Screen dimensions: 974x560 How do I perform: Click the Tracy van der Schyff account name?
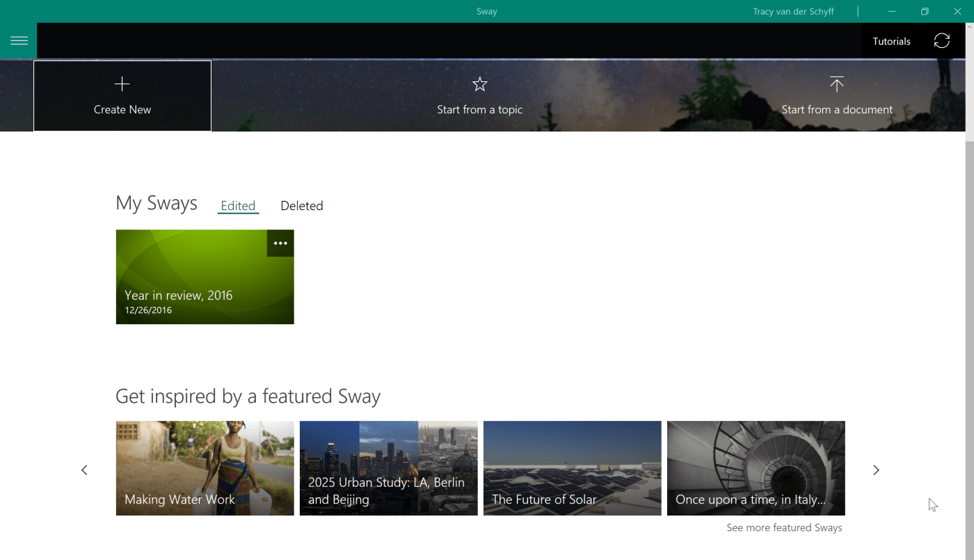[793, 12]
